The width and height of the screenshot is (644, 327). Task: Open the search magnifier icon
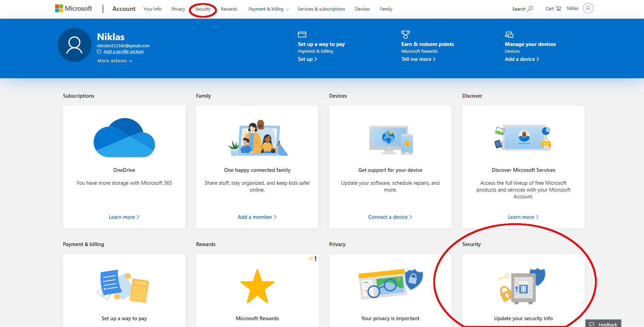click(530, 9)
